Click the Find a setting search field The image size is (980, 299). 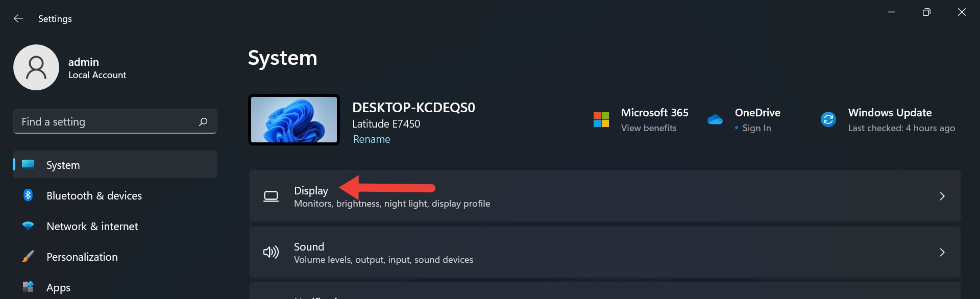[x=102, y=121]
